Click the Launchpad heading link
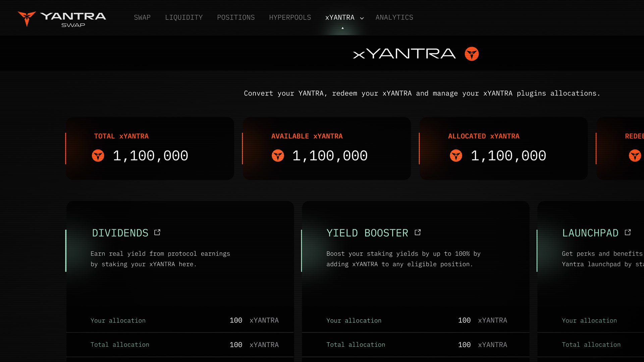This screenshot has height=362, width=644. click(x=590, y=233)
